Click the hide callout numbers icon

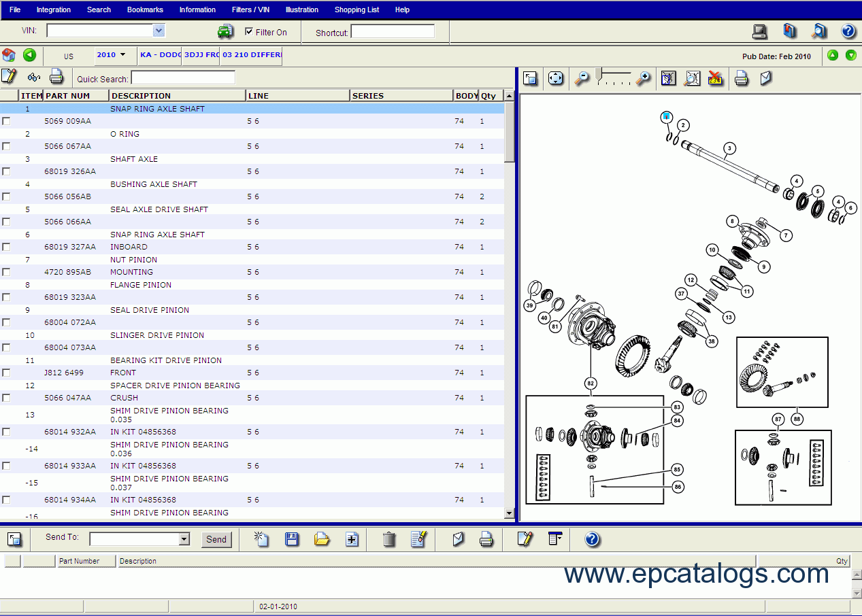pyautogui.click(x=715, y=78)
